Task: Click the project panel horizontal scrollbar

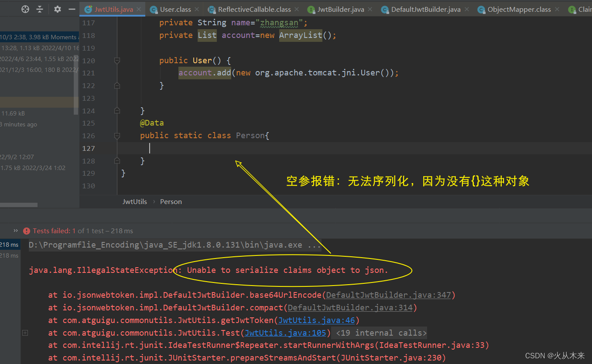Action: (19, 204)
